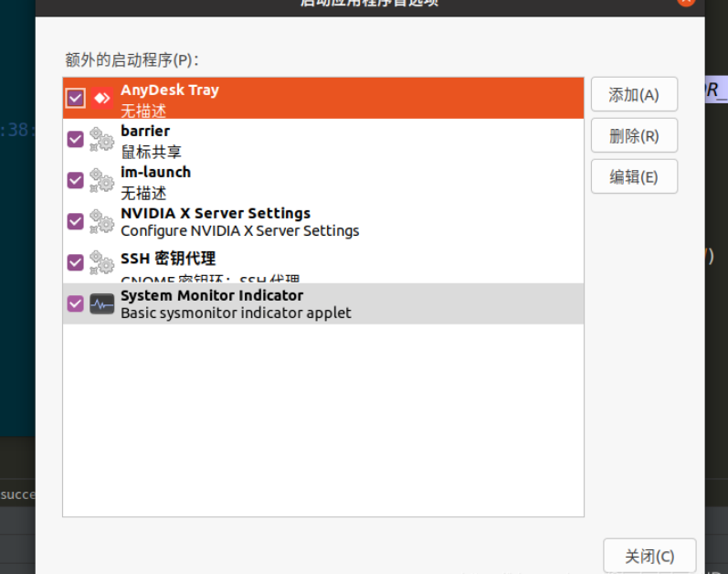
Task: Click the 额外的启动程序(P) label
Action: [132, 60]
